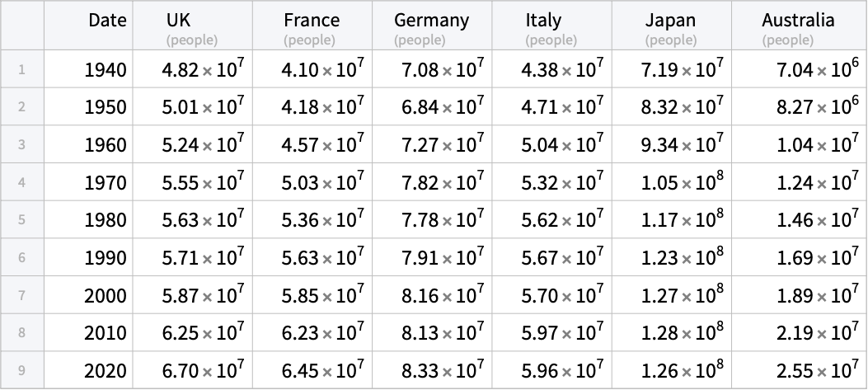Select UK population cell for 2020
This screenshot has height=390, width=868.
pyautogui.click(x=193, y=370)
